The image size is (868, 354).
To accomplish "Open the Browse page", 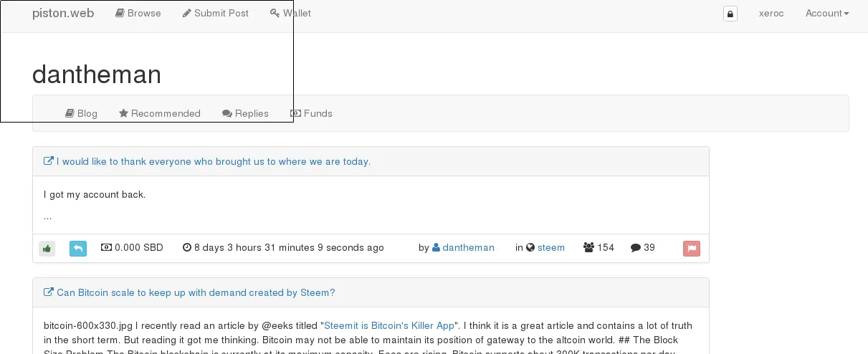I will [138, 13].
